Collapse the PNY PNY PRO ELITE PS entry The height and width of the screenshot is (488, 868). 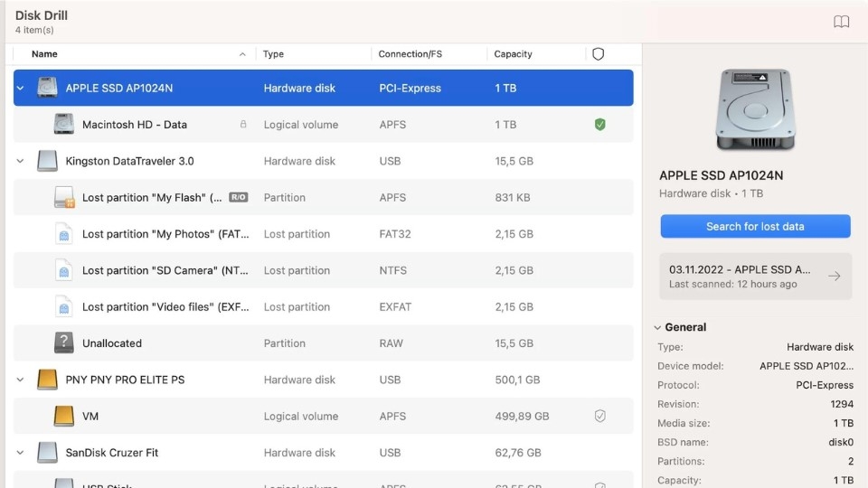21,380
